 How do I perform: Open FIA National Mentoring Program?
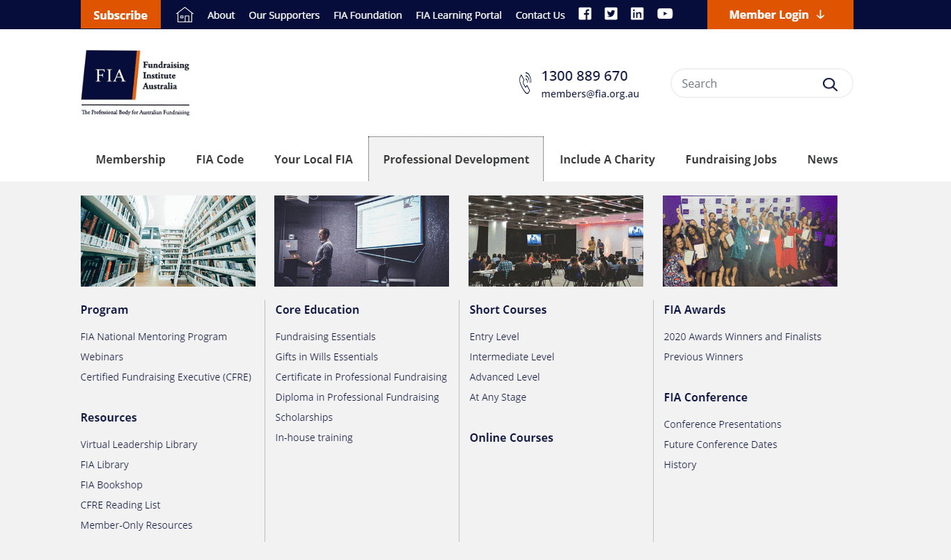click(154, 337)
